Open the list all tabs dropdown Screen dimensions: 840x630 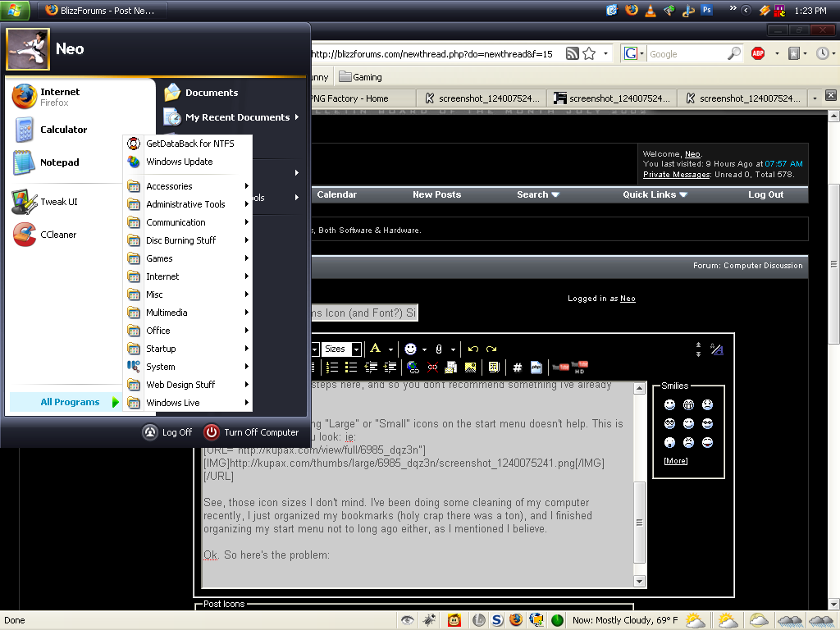pos(815,98)
